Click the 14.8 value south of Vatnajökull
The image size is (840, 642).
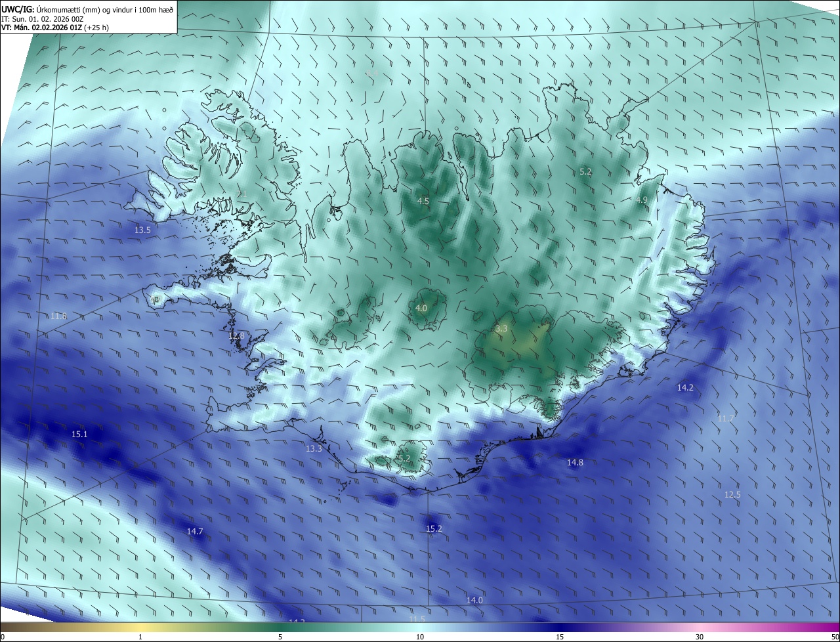(575, 462)
